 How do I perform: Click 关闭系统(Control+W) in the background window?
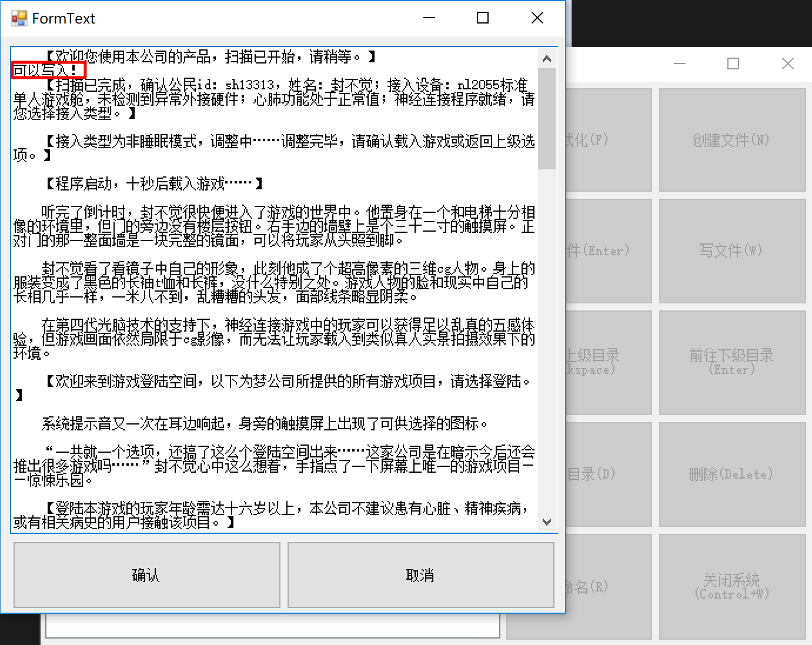click(x=732, y=586)
